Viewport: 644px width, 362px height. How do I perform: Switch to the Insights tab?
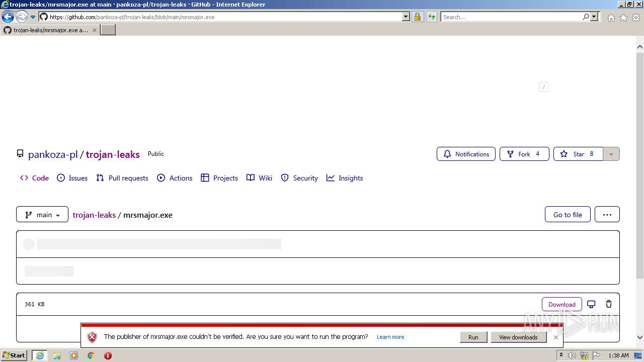click(x=345, y=178)
